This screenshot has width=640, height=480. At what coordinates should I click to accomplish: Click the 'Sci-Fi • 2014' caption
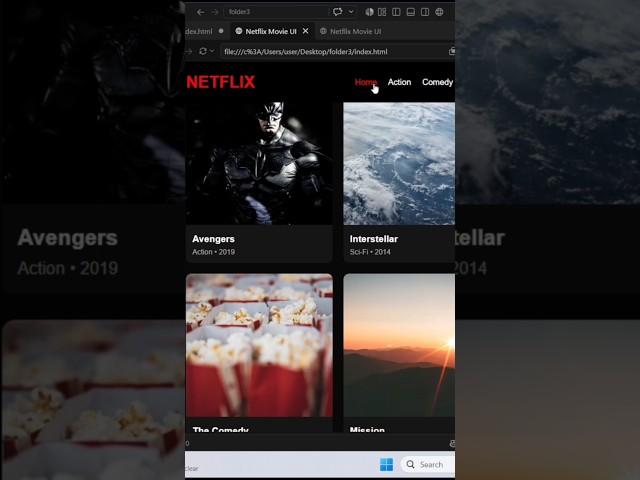click(370, 252)
